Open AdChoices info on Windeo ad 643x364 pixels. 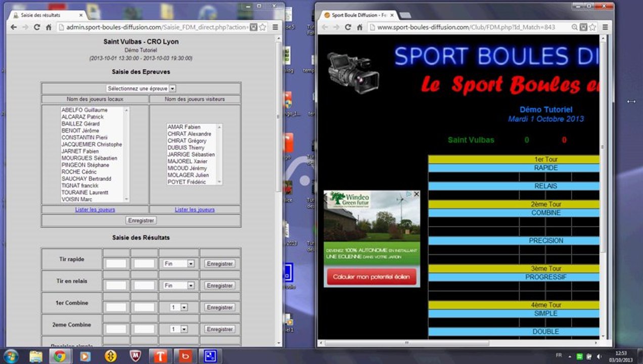[x=410, y=194]
